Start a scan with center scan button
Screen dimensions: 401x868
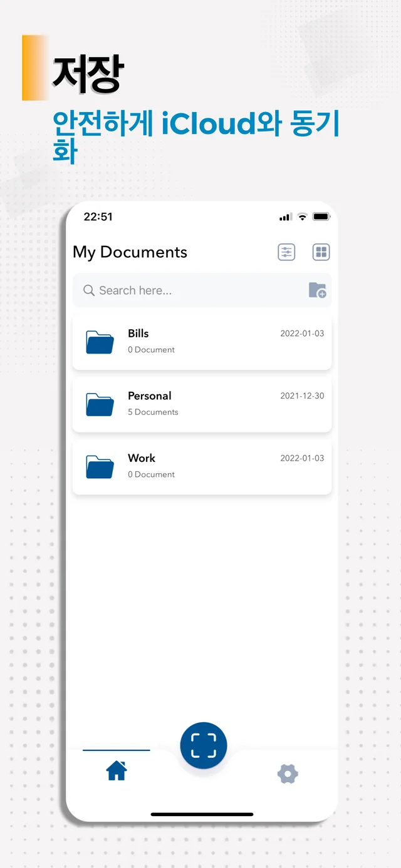pyautogui.click(x=204, y=745)
